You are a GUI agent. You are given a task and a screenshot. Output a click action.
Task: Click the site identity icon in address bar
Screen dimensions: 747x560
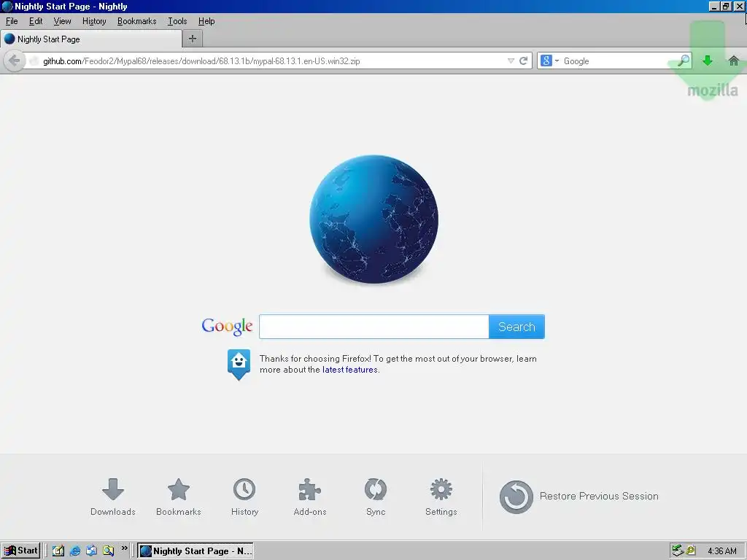[34, 61]
